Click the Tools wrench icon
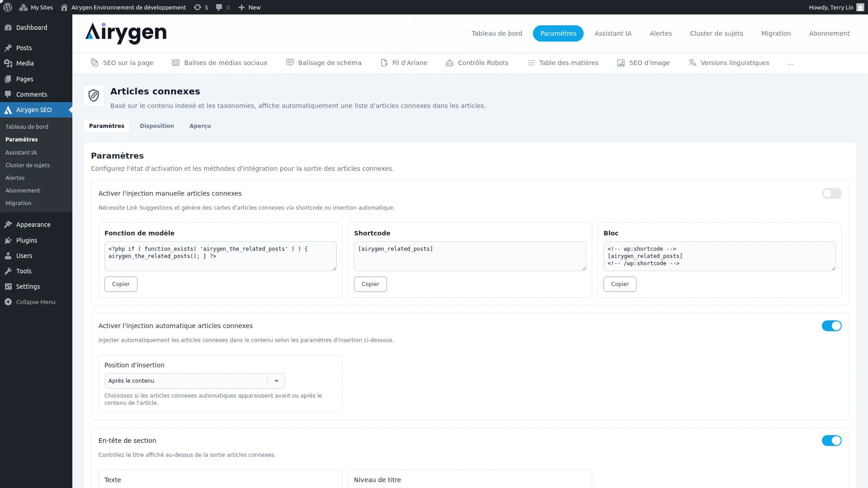The width and height of the screenshot is (868, 488). click(8, 271)
